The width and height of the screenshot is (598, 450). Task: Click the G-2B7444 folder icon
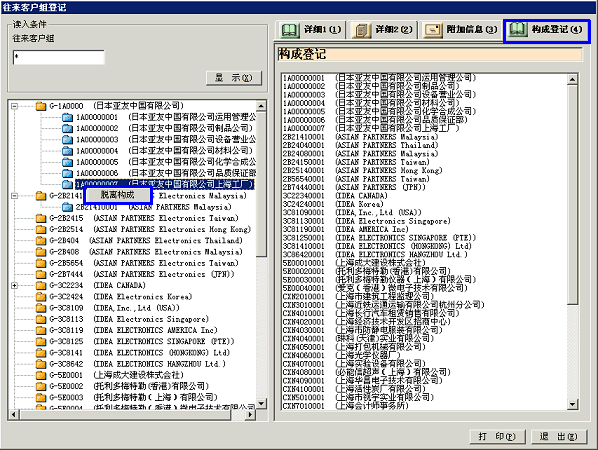click(41, 274)
